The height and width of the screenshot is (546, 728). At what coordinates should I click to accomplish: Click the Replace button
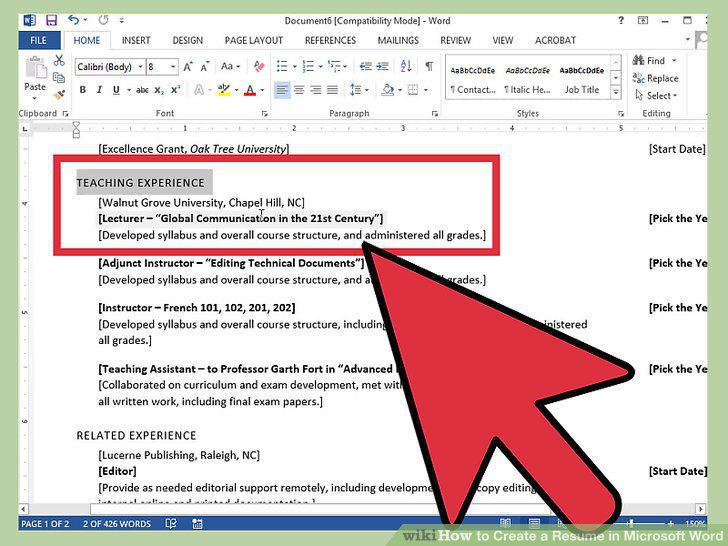(656, 78)
